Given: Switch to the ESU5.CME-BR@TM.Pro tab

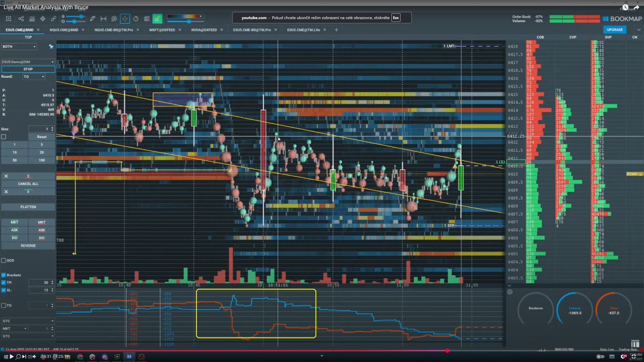Looking at the screenshot, I should coord(252,29).
